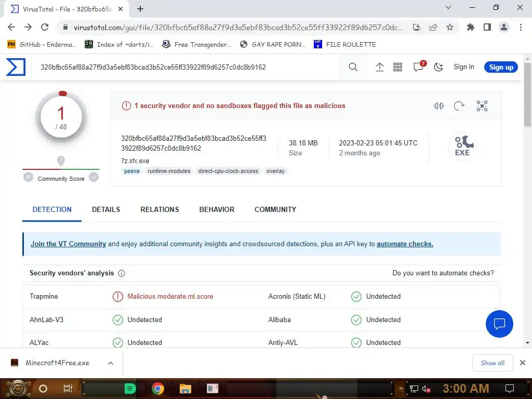Click the Sign in link
Image resolution: width=532 pixels, height=399 pixels.
[464, 67]
